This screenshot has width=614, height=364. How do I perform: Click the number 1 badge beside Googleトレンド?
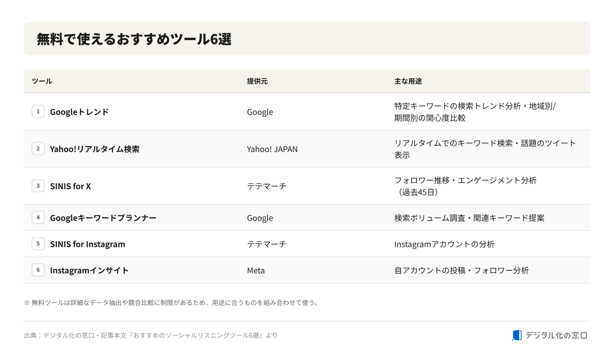(38, 111)
